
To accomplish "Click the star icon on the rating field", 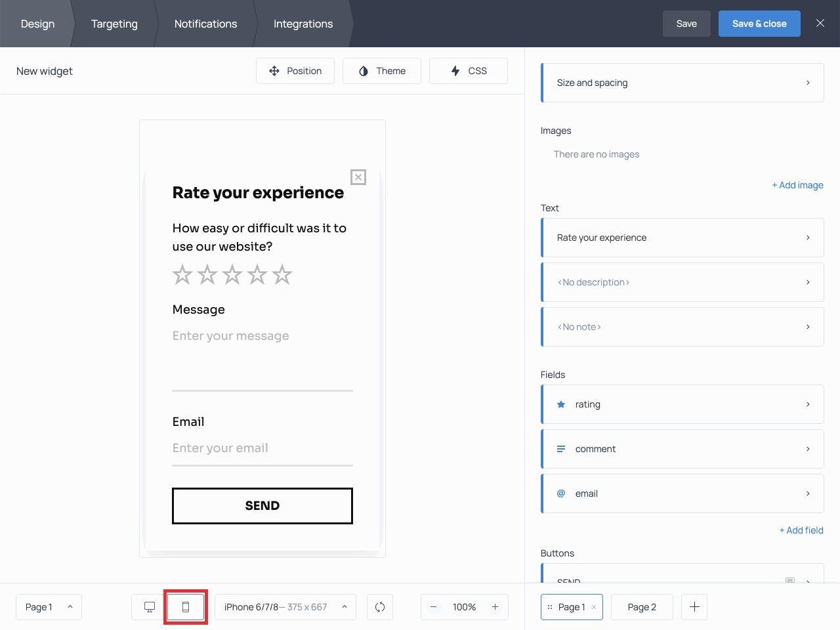I will (560, 404).
